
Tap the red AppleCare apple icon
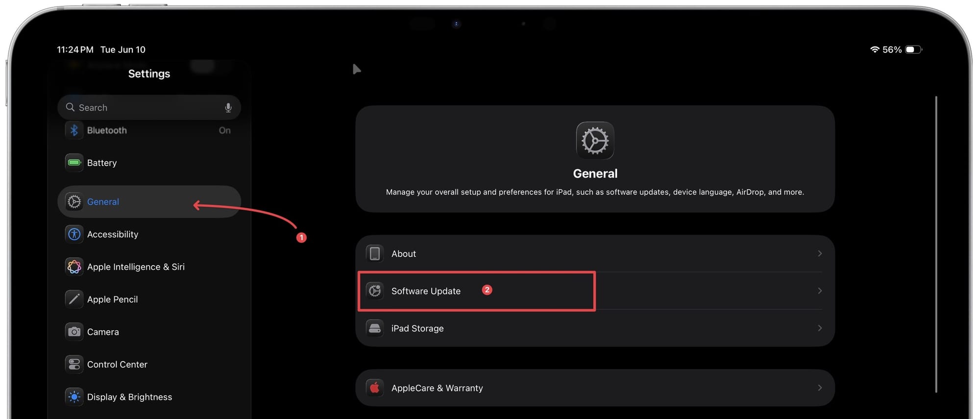(375, 388)
